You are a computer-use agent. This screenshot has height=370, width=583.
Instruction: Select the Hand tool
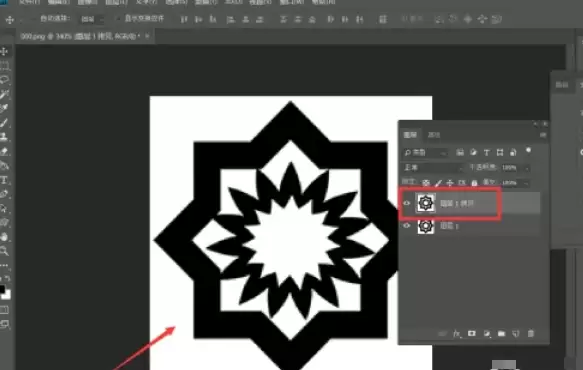[4, 237]
